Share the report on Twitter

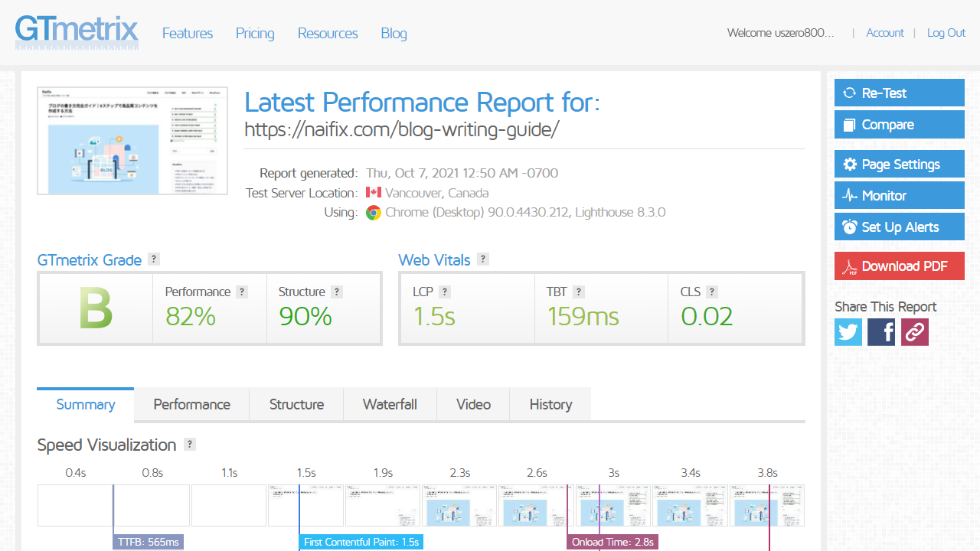click(x=848, y=332)
